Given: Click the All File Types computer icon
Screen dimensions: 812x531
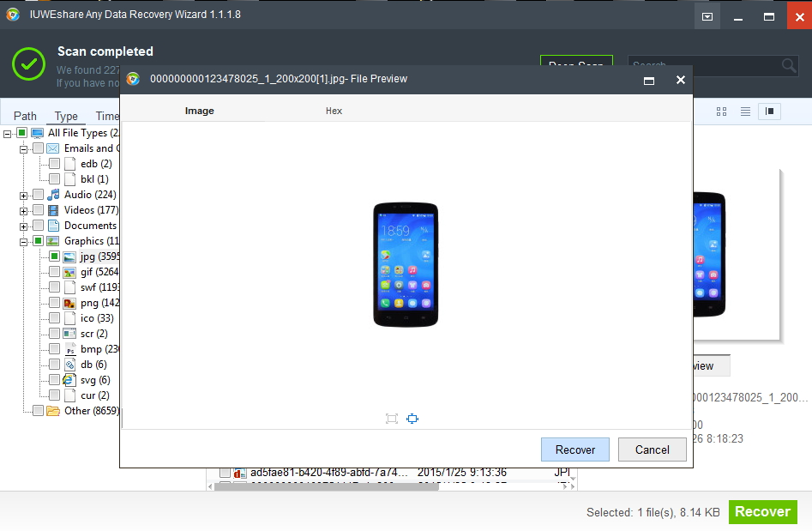Looking at the screenshot, I should tap(37, 133).
